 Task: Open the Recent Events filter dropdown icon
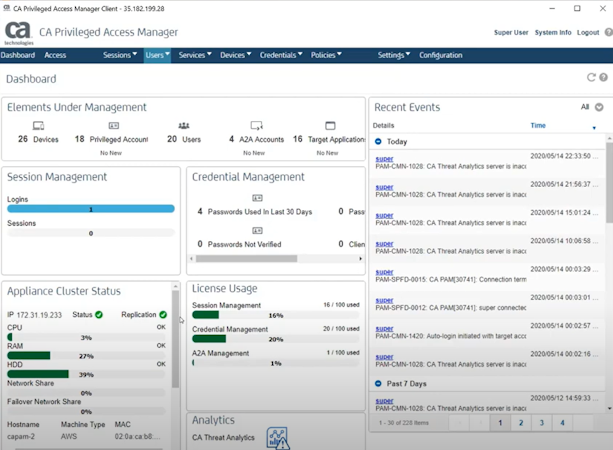[x=599, y=107]
